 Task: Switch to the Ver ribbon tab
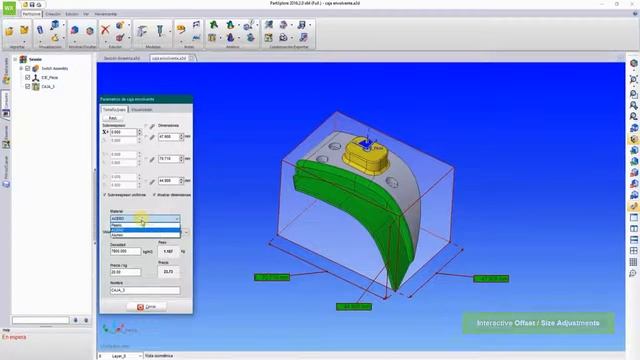point(86,14)
